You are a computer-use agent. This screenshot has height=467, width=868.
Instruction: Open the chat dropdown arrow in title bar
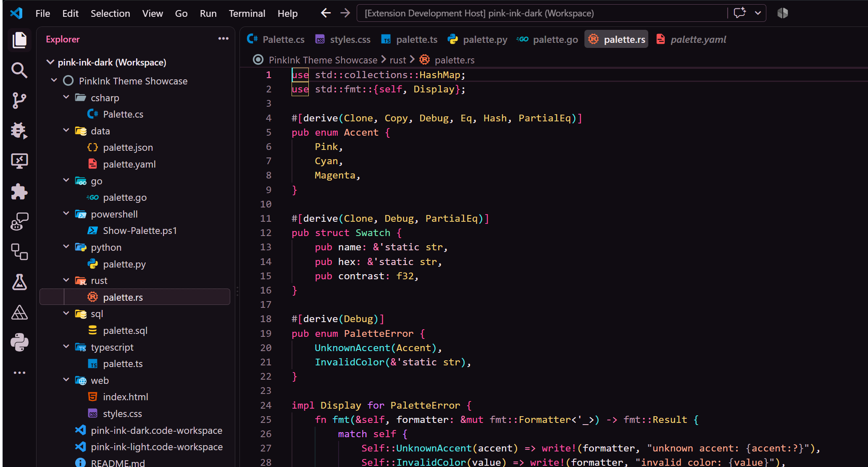pos(758,13)
